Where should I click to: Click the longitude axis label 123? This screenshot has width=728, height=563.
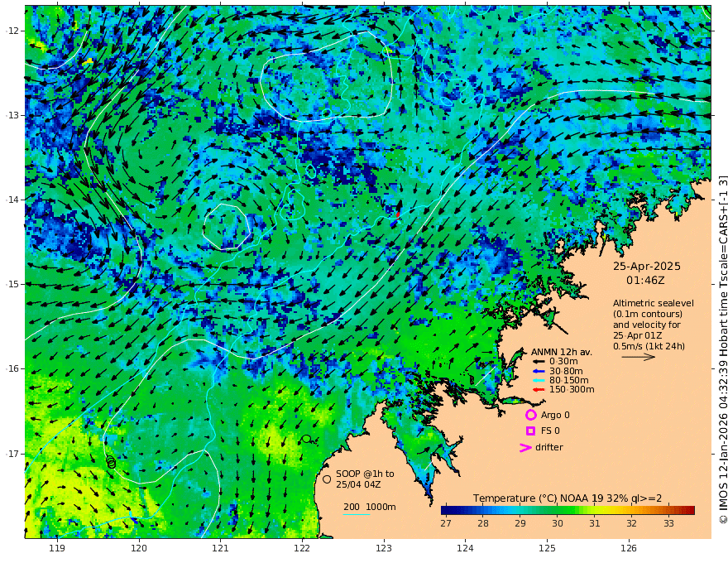[x=384, y=549]
